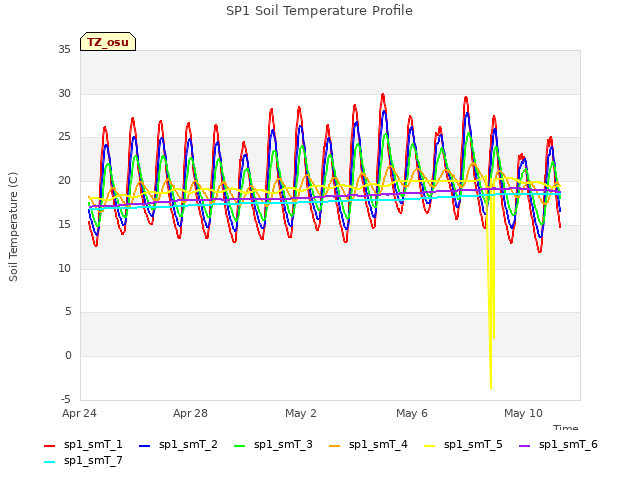
Task: Click the purple sp1_smT_6 legend swatch
Action: coord(524,446)
